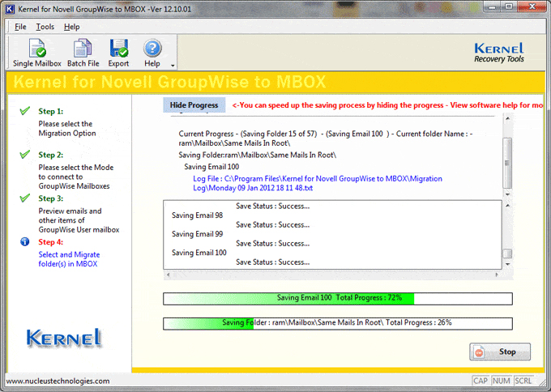Open the File menu
Image resolution: width=551 pixels, height=392 pixels.
20,27
